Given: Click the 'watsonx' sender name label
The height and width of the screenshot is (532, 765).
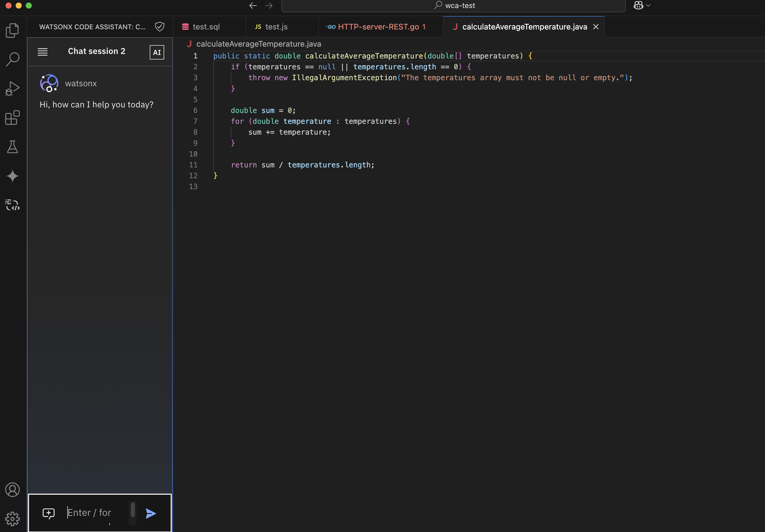Looking at the screenshot, I should 81,83.
